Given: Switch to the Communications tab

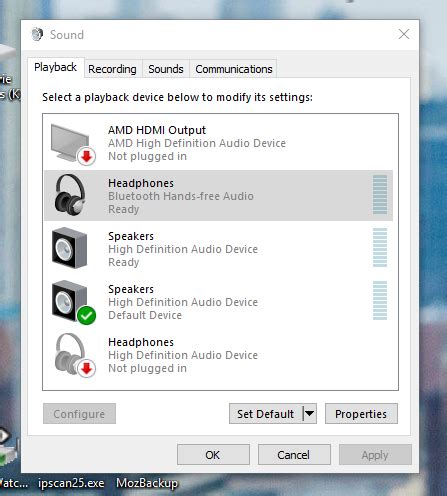Looking at the screenshot, I should click(234, 69).
